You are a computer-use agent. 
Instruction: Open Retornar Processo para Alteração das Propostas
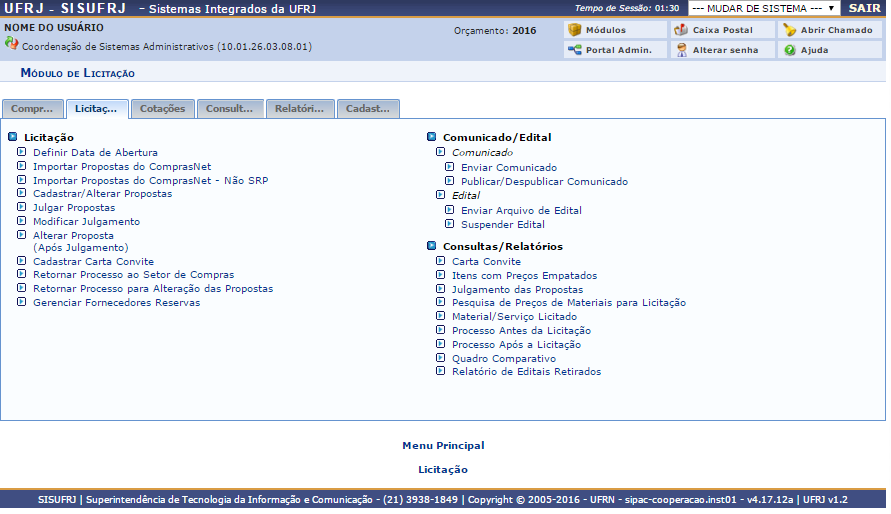(x=153, y=289)
